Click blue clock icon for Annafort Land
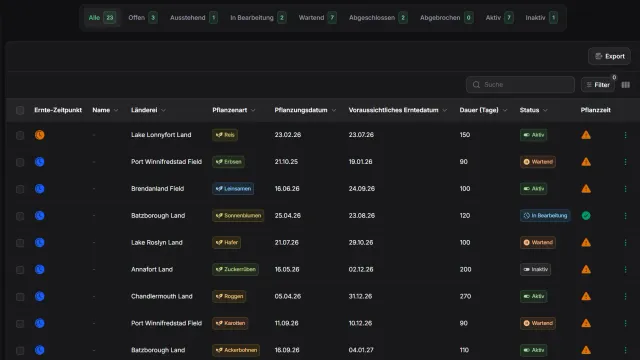Screen dimensions: 640x360 (x=40, y=269)
